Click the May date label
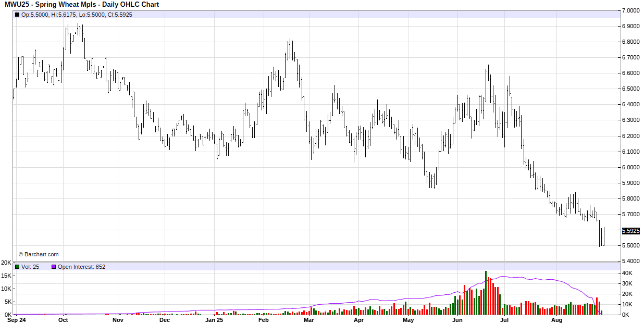The image size is (644, 336). [408, 320]
